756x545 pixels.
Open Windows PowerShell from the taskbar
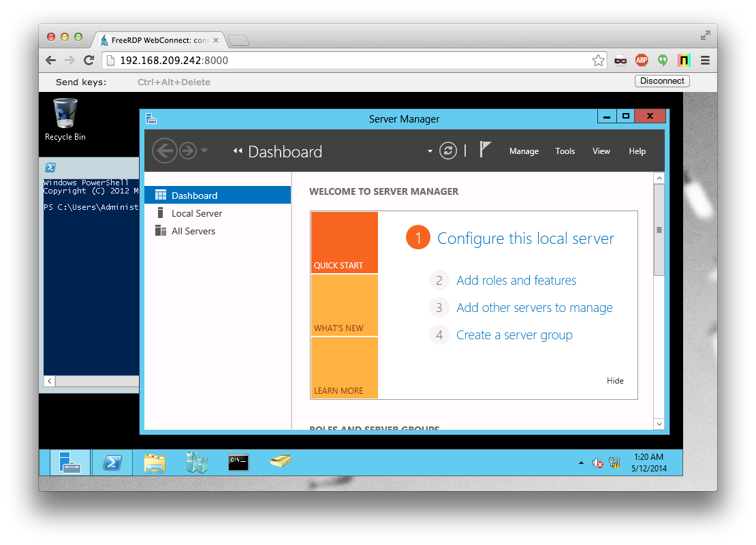pos(112,462)
